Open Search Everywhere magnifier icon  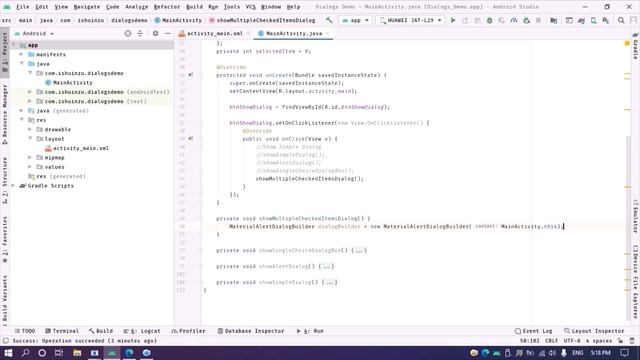click(x=621, y=20)
